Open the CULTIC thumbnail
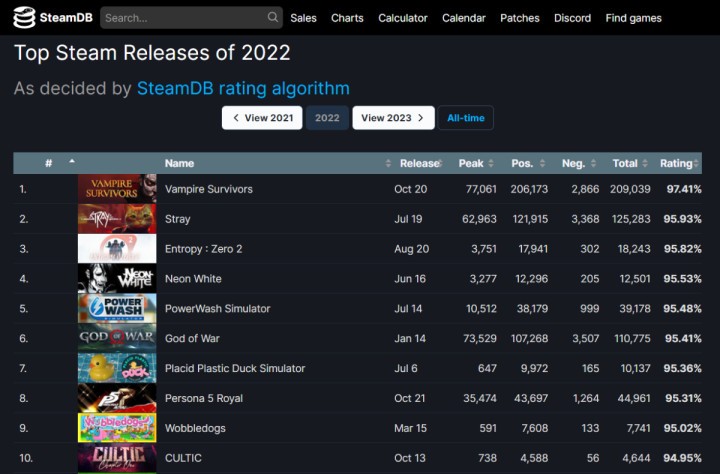This screenshot has width=720, height=474. click(117, 457)
